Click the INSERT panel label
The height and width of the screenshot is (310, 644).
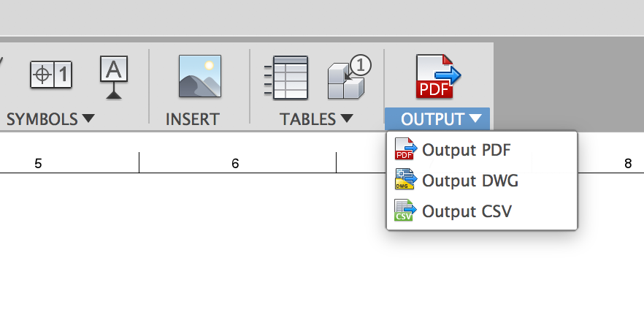(x=193, y=118)
